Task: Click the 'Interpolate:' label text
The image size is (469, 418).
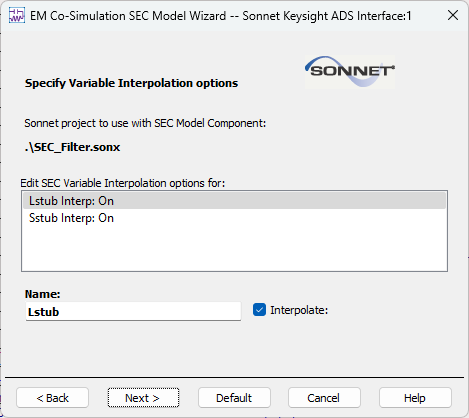Action: coord(299,310)
